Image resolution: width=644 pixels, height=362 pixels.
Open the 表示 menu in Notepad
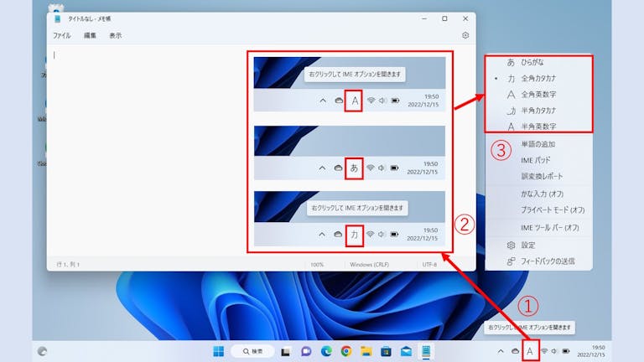click(116, 36)
